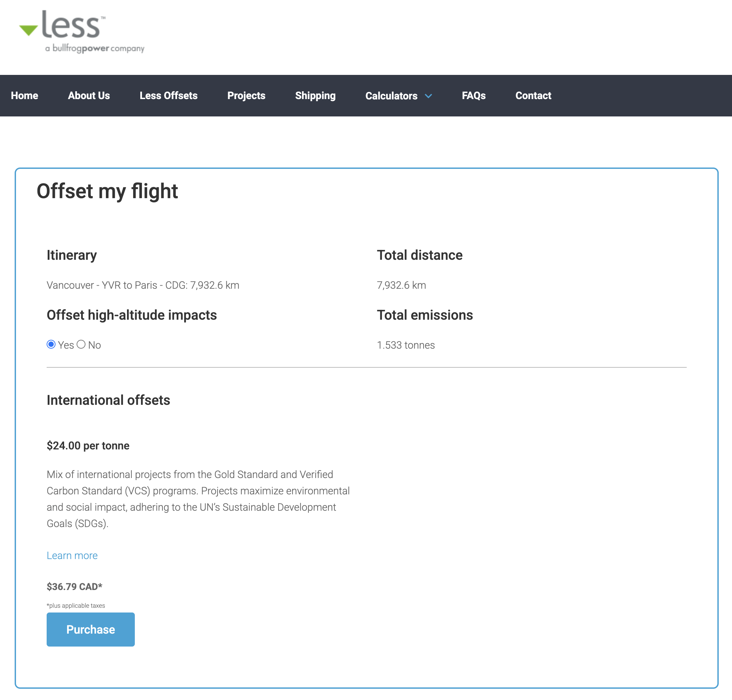Open Less Offsets in navigation
This screenshot has width=732, height=700.
(x=169, y=96)
